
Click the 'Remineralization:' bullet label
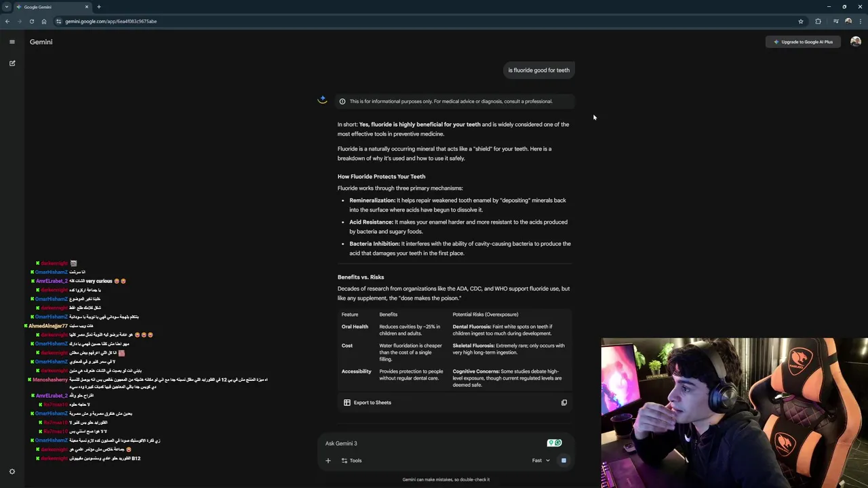coord(372,201)
